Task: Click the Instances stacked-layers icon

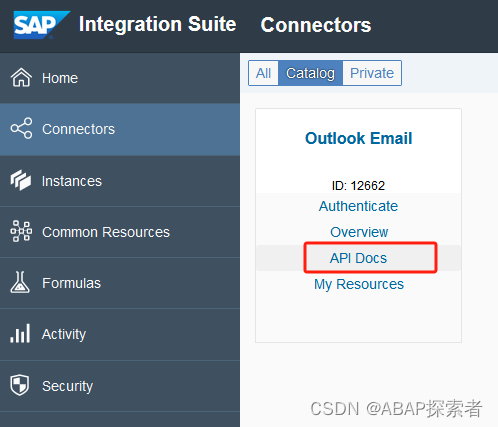Action: (x=21, y=180)
